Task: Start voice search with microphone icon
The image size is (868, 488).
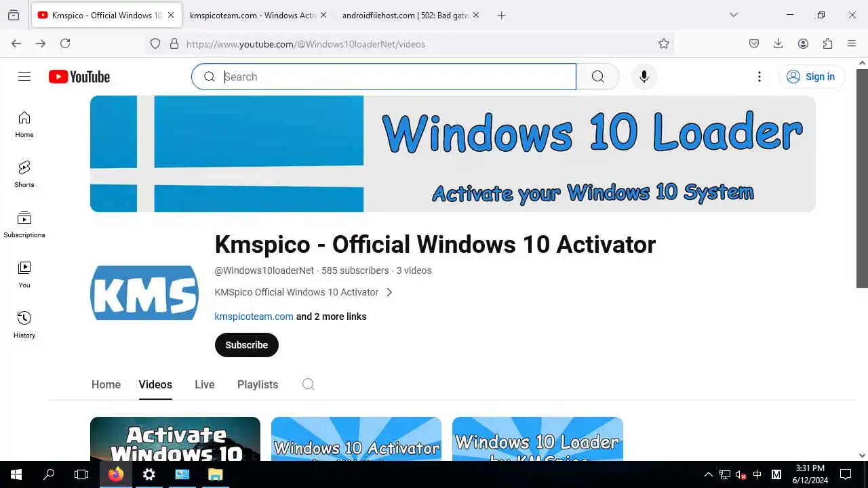Action: 644,77
